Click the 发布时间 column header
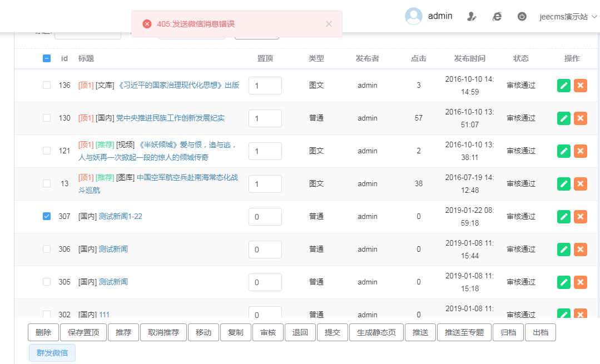 pyautogui.click(x=469, y=58)
